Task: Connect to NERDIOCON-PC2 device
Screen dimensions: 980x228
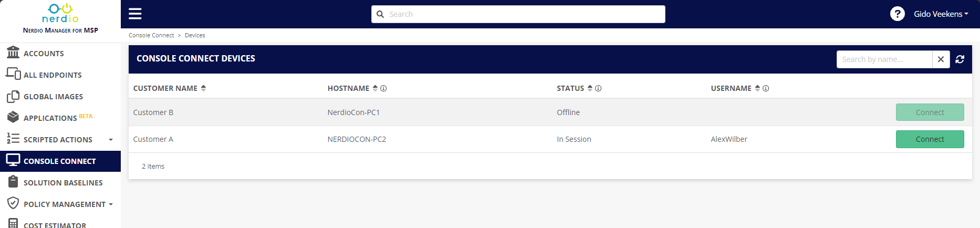Action: pyautogui.click(x=930, y=139)
